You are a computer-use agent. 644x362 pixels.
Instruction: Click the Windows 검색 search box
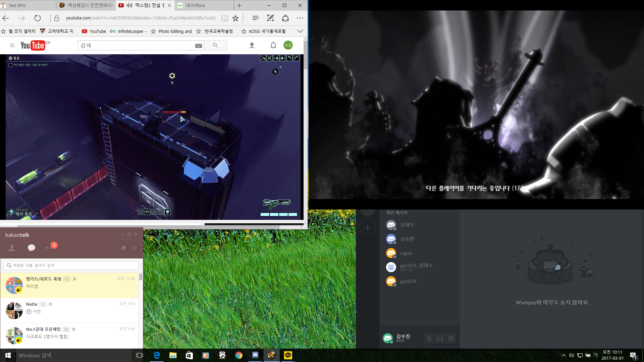pos(74,355)
